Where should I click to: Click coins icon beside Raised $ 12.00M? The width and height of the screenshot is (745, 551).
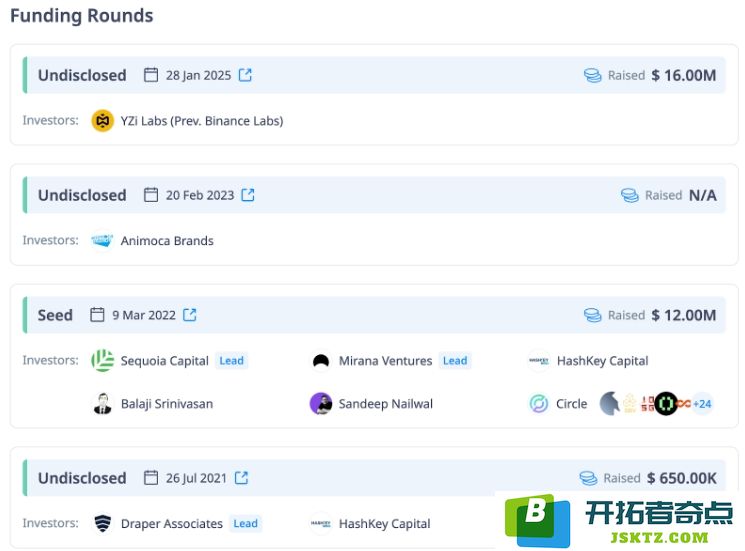592,315
